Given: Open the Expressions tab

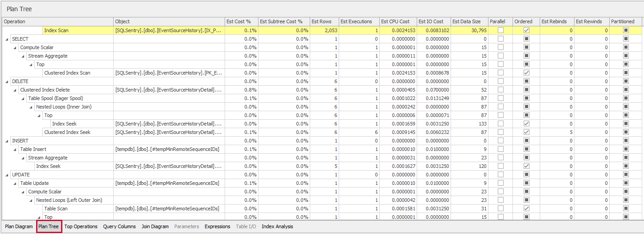Looking at the screenshot, I should pos(217,226).
